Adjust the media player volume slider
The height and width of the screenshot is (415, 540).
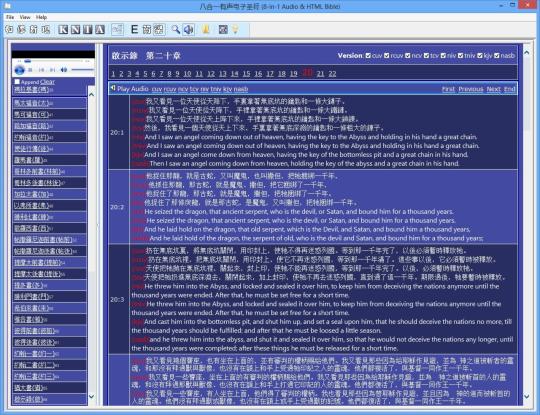click(82, 70)
